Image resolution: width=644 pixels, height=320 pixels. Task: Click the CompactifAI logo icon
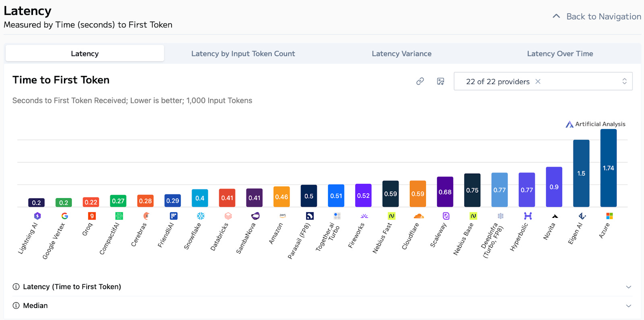[x=119, y=216]
